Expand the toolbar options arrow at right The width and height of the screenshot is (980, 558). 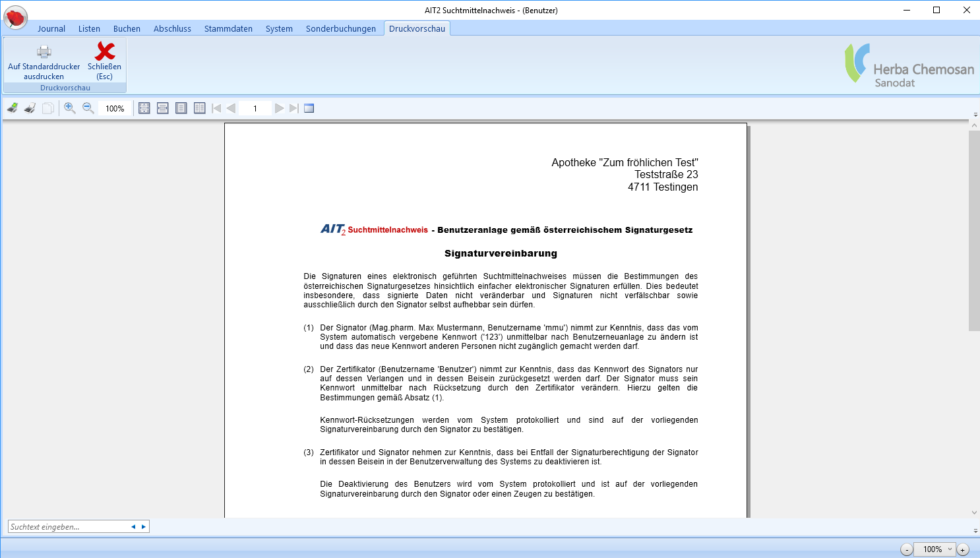tap(975, 115)
